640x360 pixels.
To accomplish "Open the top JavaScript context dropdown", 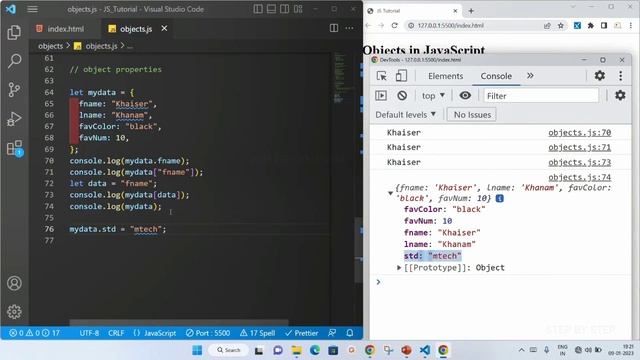I will click(x=433, y=96).
